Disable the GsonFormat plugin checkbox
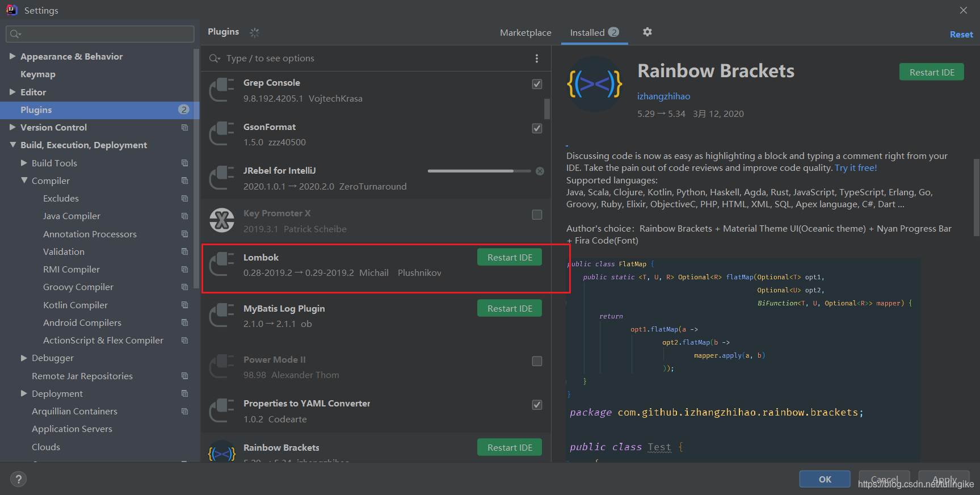Screen dimensions: 980x495 click(x=537, y=128)
